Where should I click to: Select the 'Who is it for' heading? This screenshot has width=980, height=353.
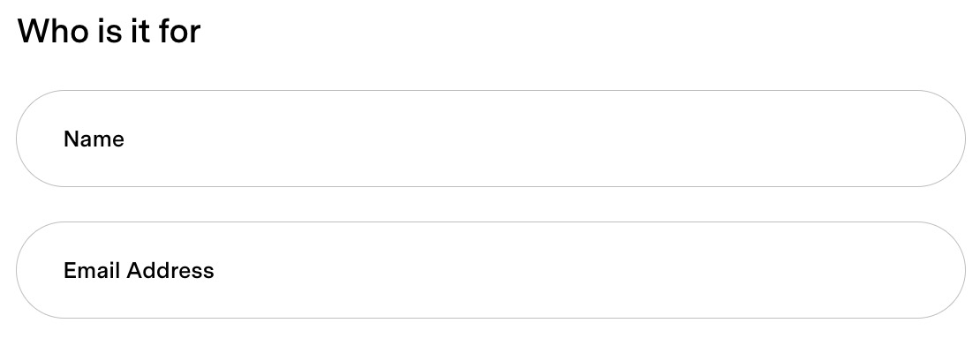(x=109, y=31)
